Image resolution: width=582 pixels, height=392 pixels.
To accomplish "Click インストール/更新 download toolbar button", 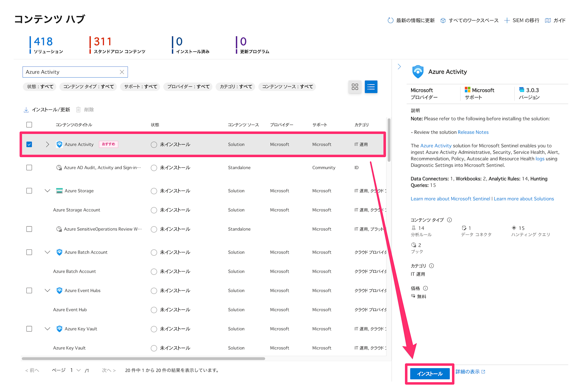I will (x=47, y=110).
